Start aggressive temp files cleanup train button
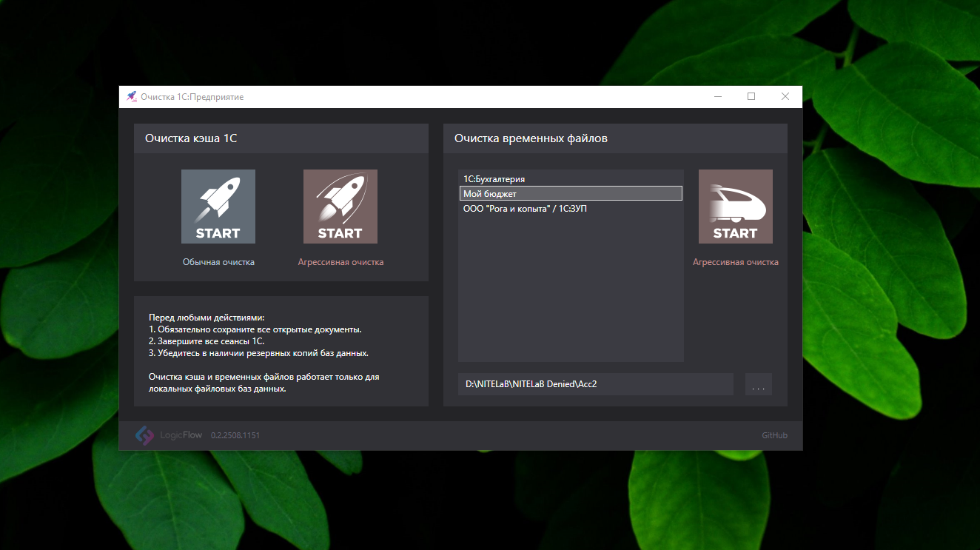 736,207
